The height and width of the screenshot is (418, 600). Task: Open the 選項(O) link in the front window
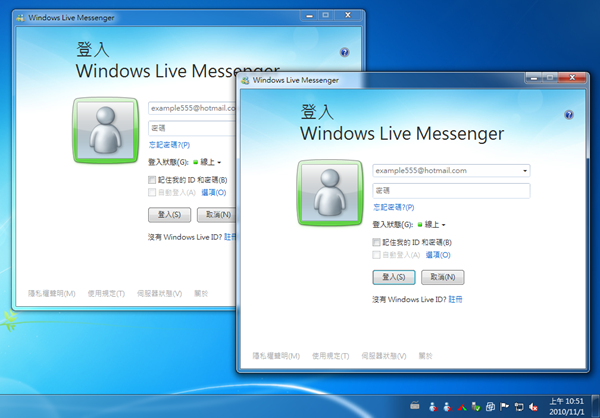[x=438, y=255]
